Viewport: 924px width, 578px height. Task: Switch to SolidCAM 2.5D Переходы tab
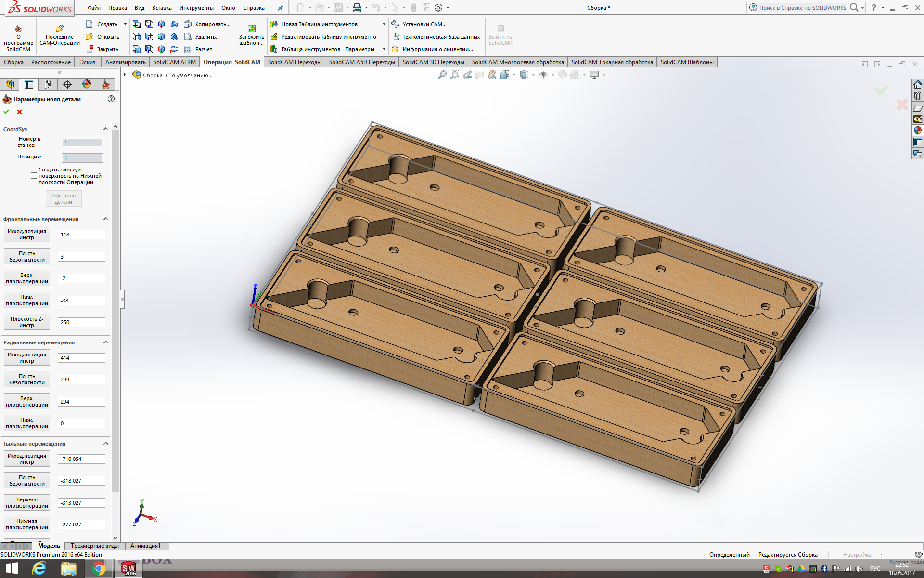pyautogui.click(x=361, y=62)
